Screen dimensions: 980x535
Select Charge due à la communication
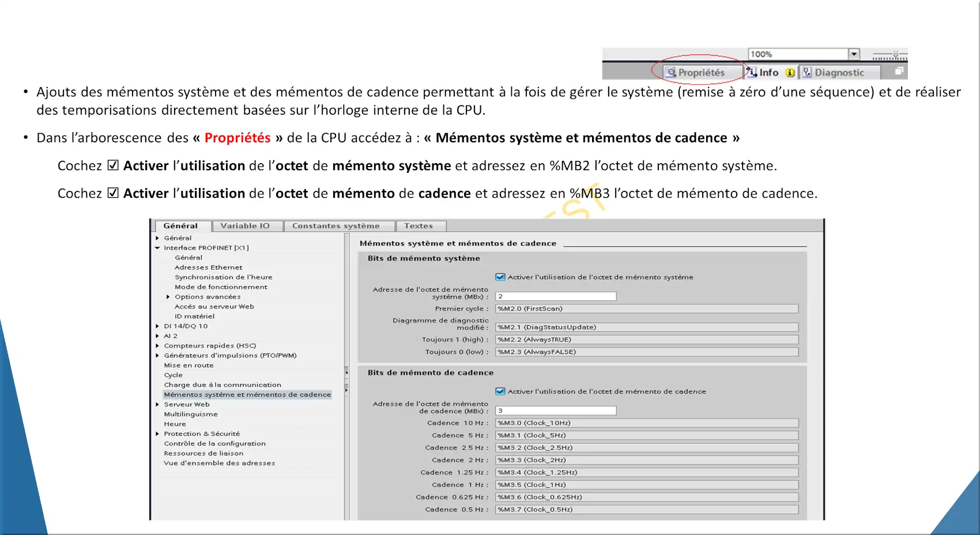(223, 385)
